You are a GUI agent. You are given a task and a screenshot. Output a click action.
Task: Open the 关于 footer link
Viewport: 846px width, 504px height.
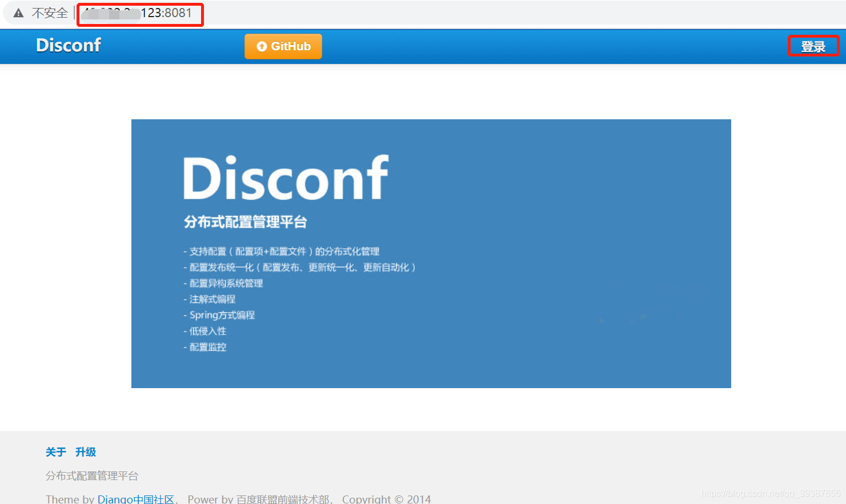56,452
